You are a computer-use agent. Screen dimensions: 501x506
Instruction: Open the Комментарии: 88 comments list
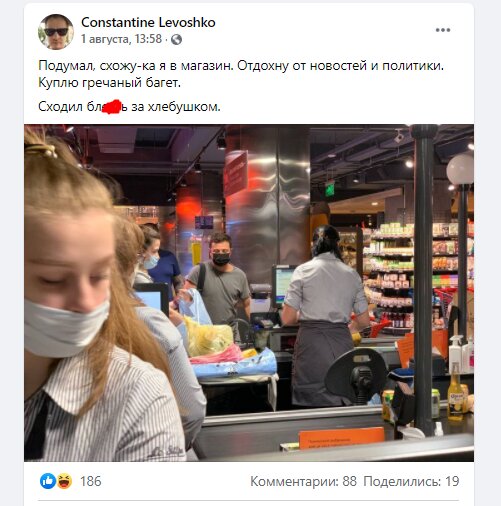(x=303, y=481)
